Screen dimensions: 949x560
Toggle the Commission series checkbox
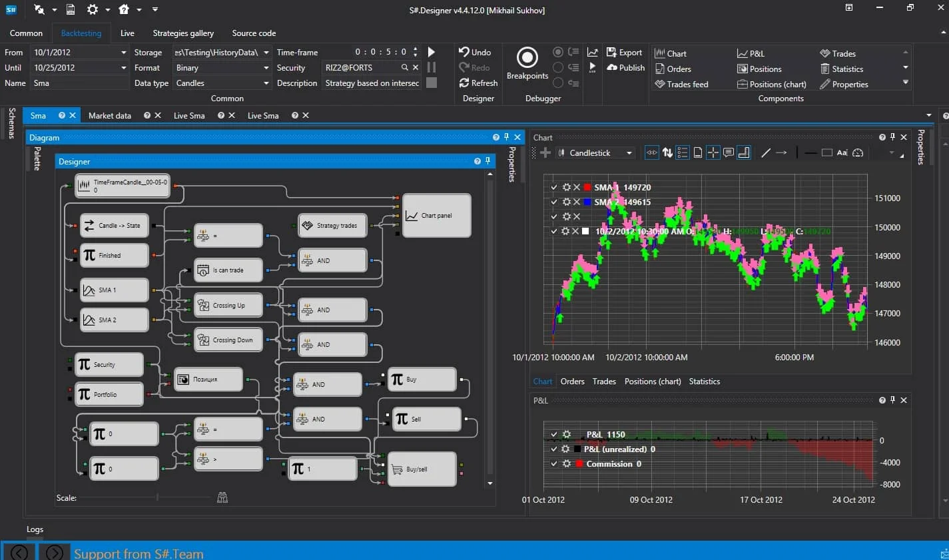pyautogui.click(x=553, y=464)
